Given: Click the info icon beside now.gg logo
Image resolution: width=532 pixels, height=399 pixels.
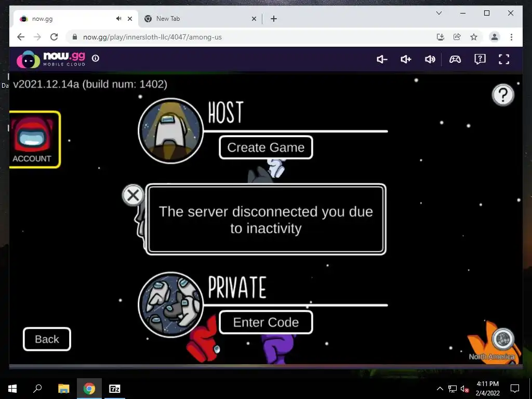Looking at the screenshot, I should click(x=96, y=58).
